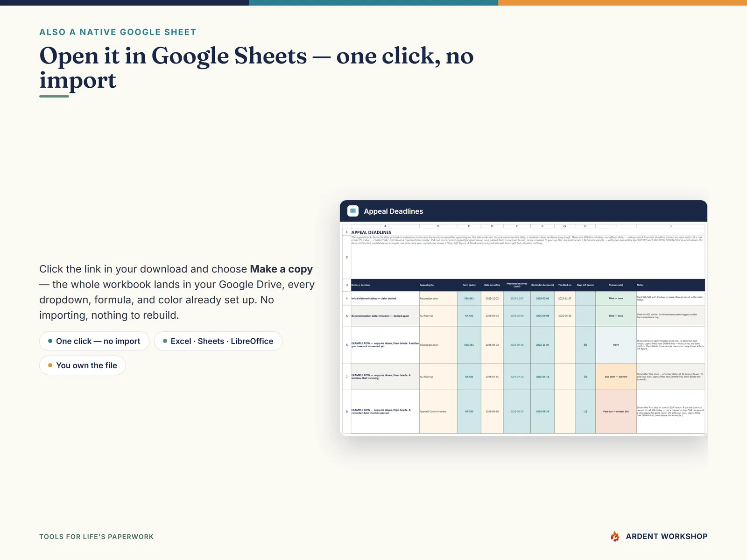Select the 'You own the file' pill
747x560 pixels.
[83, 365]
